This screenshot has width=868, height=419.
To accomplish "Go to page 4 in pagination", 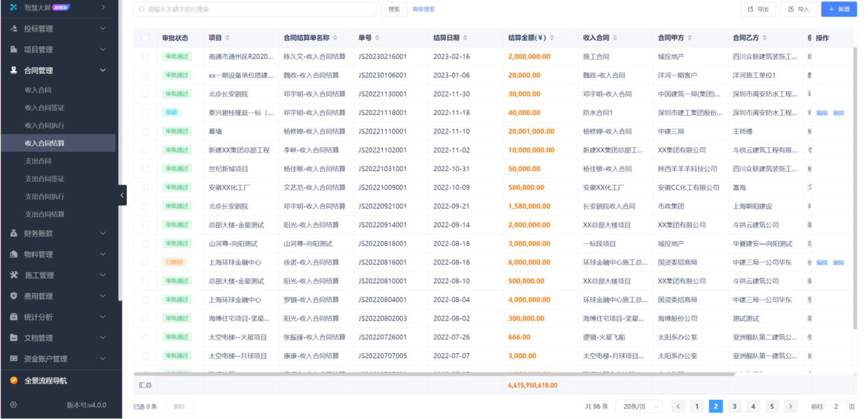I will (754, 406).
